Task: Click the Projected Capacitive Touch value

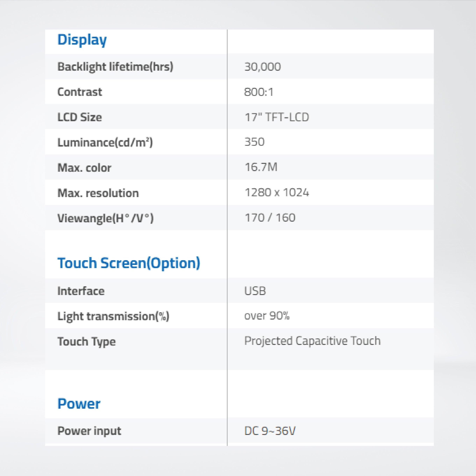Action: pyautogui.click(x=312, y=341)
